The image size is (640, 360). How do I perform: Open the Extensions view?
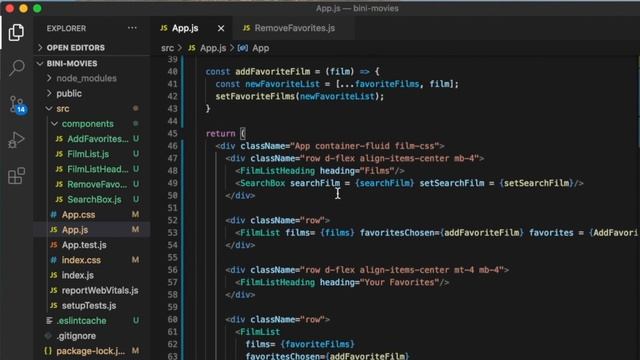tap(16, 176)
